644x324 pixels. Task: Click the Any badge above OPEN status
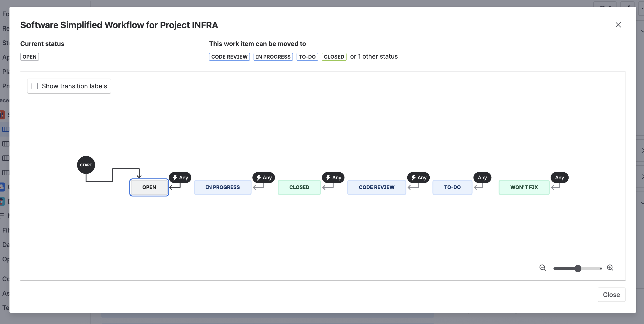tap(180, 177)
